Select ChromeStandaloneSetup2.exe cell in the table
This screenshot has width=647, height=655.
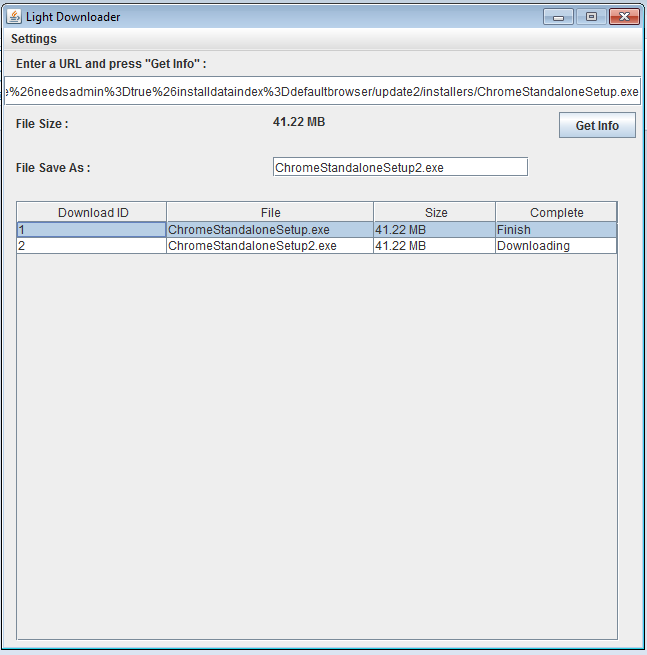tap(270, 246)
